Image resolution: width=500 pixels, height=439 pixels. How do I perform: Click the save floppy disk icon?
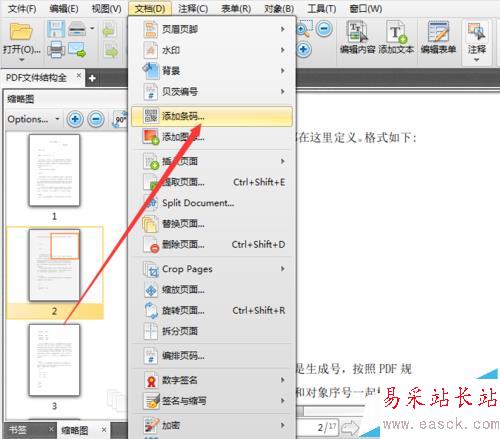[56, 29]
